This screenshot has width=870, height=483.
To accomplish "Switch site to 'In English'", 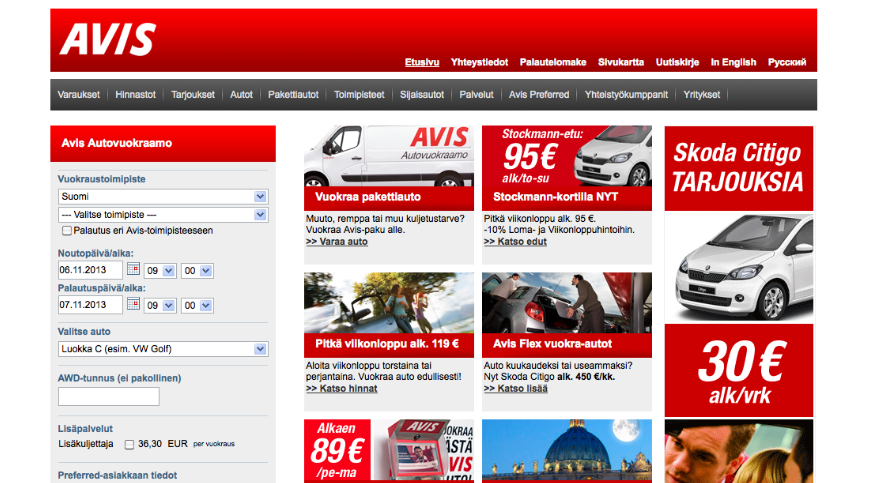I will coord(734,62).
